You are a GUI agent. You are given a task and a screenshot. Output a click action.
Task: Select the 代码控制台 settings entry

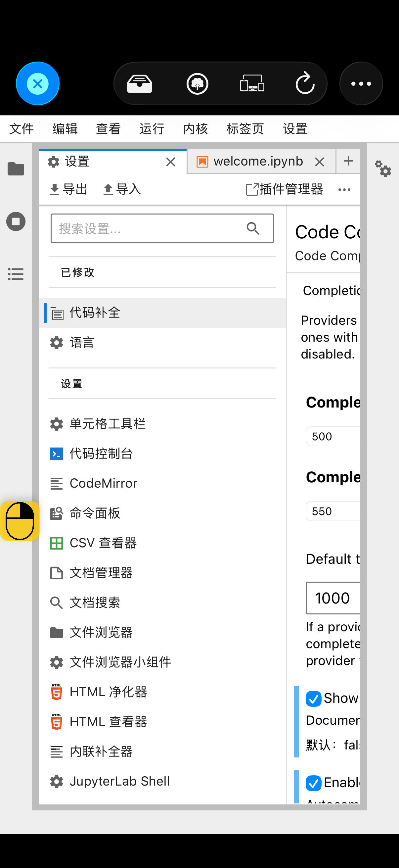162,454
